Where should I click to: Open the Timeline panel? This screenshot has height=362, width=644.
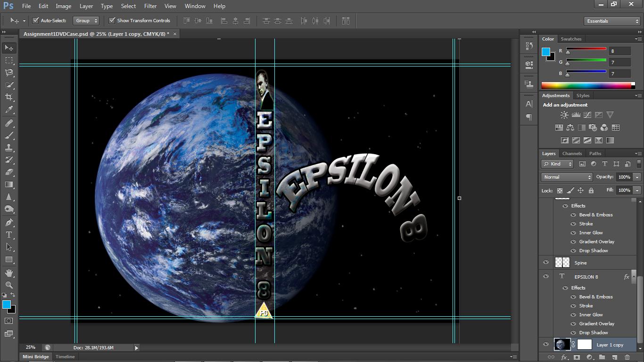65,356
